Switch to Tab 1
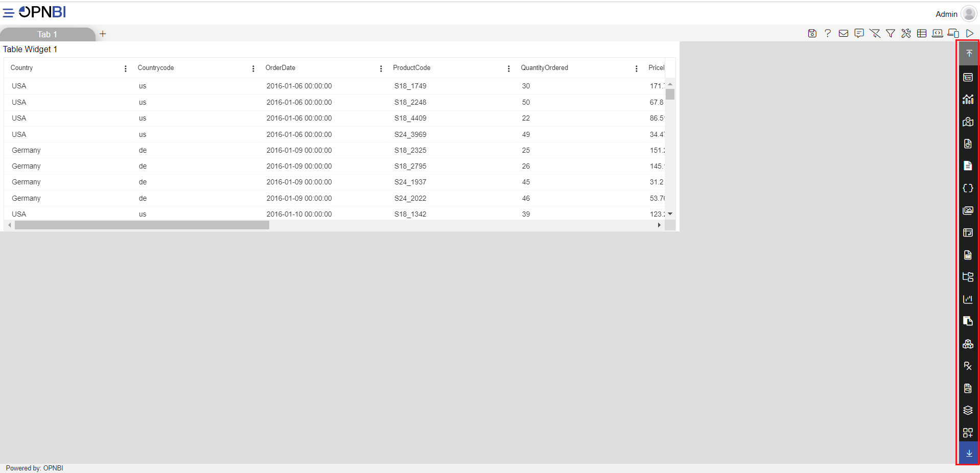The height and width of the screenshot is (473, 980). 47,34
